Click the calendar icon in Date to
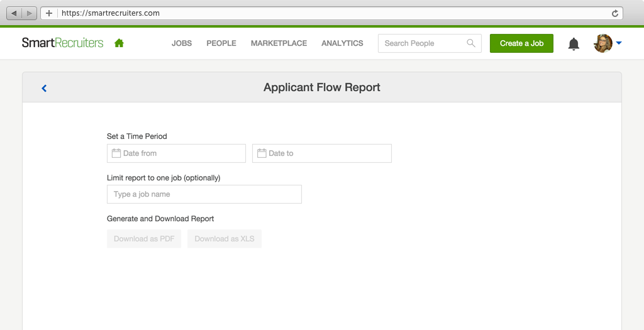The height and width of the screenshot is (330, 644). [x=262, y=153]
